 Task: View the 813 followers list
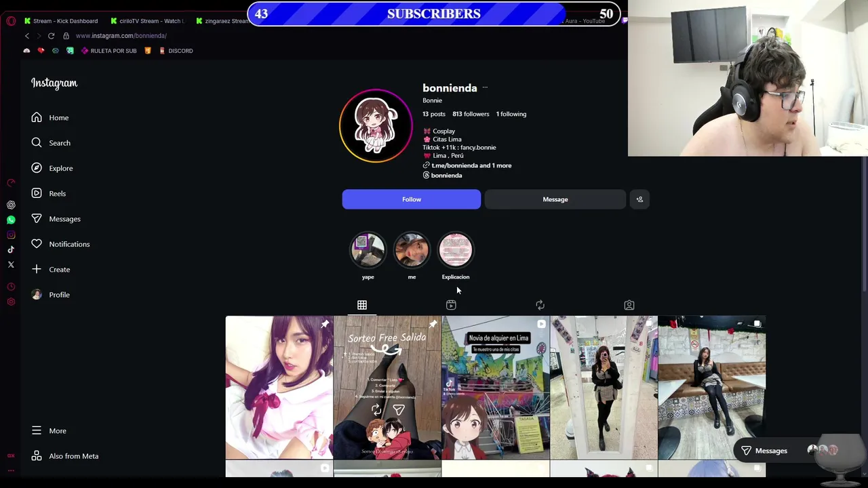pos(471,114)
